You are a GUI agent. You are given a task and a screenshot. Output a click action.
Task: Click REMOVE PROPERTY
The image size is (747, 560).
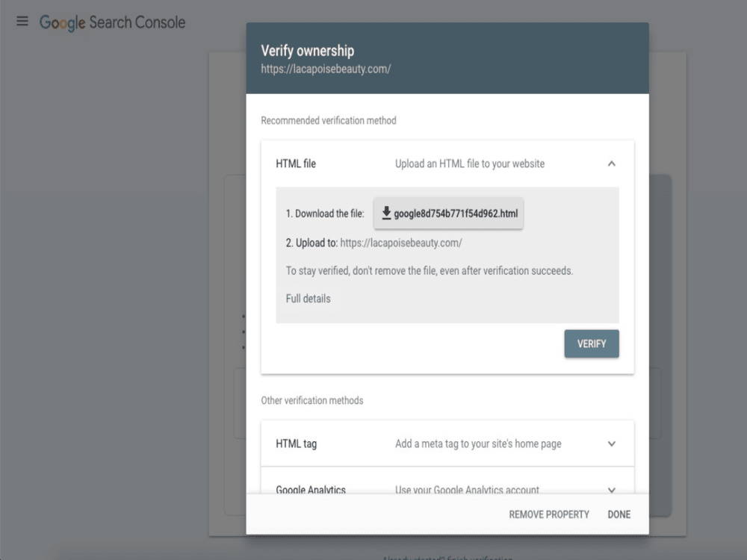pyautogui.click(x=549, y=514)
